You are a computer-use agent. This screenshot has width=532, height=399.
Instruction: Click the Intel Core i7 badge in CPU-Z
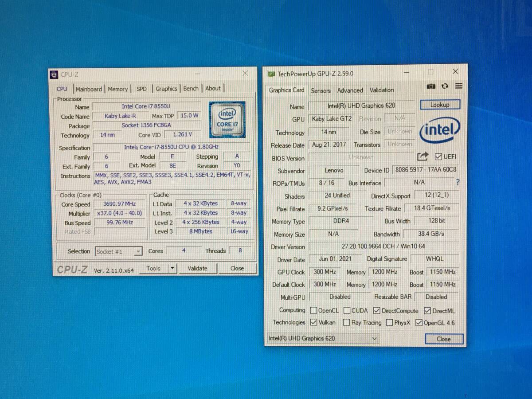[x=227, y=120]
